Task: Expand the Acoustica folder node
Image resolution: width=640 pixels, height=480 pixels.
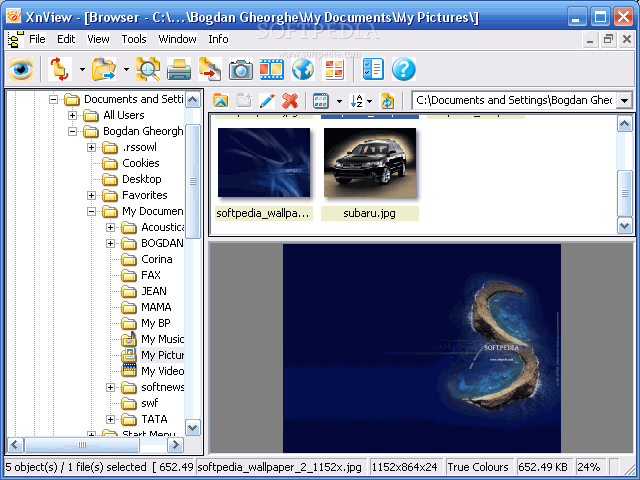Action: (111, 227)
